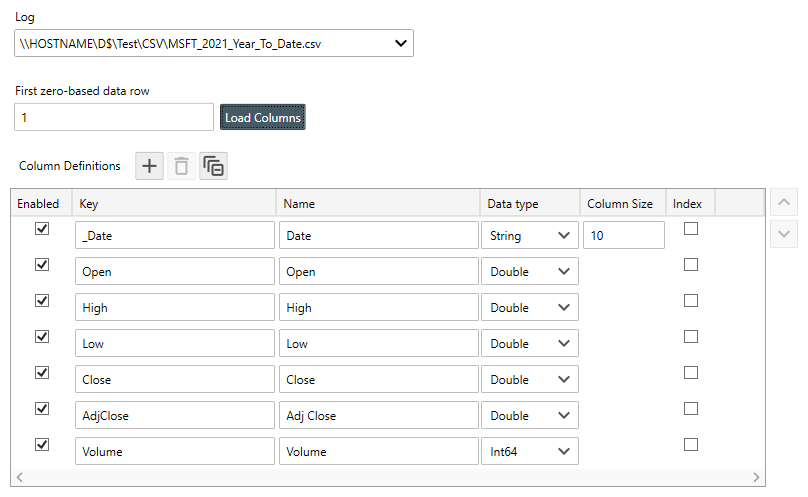Edit the Open key field
The image size is (808, 497).
175,272
